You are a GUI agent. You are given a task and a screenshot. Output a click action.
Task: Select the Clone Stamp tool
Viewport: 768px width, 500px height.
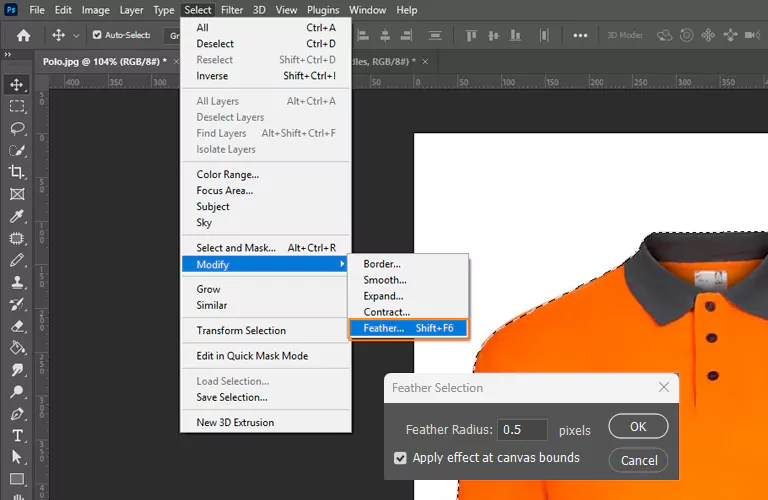click(17, 282)
